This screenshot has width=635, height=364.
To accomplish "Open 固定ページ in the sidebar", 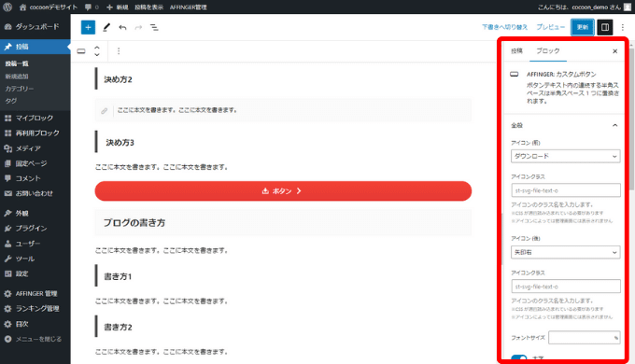I will coord(35,163).
